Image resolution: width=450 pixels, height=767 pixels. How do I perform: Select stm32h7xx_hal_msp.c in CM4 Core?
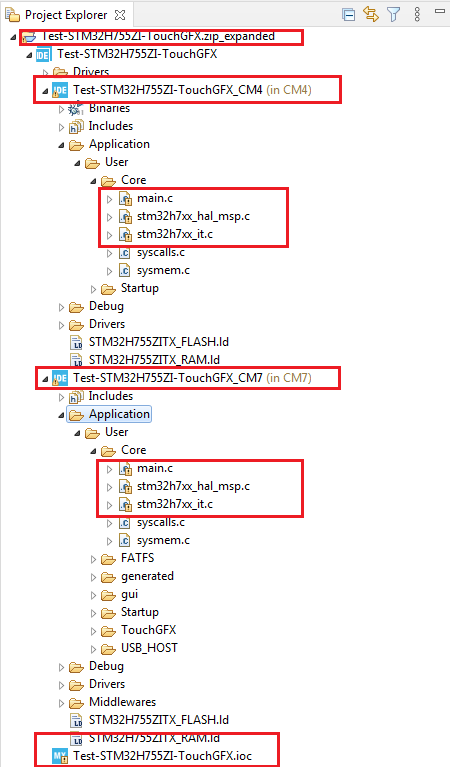193,216
